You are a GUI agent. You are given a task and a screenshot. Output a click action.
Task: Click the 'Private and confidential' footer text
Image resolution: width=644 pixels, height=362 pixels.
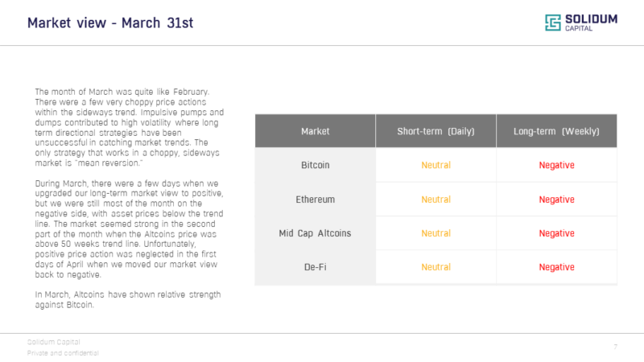point(63,353)
